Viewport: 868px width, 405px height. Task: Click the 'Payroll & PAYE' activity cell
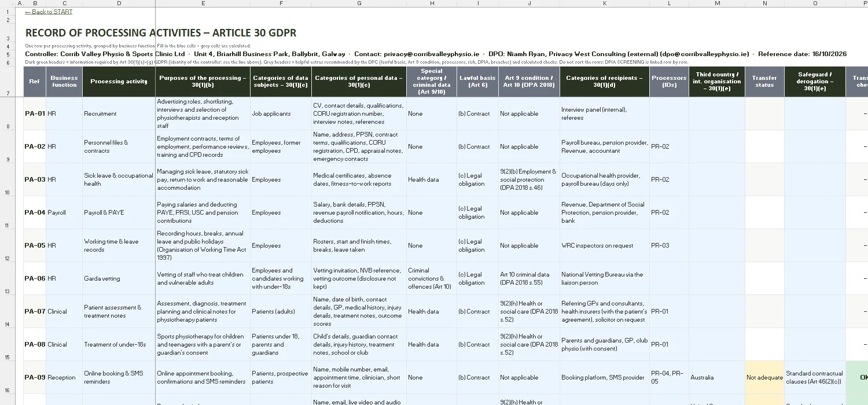[x=119, y=212]
